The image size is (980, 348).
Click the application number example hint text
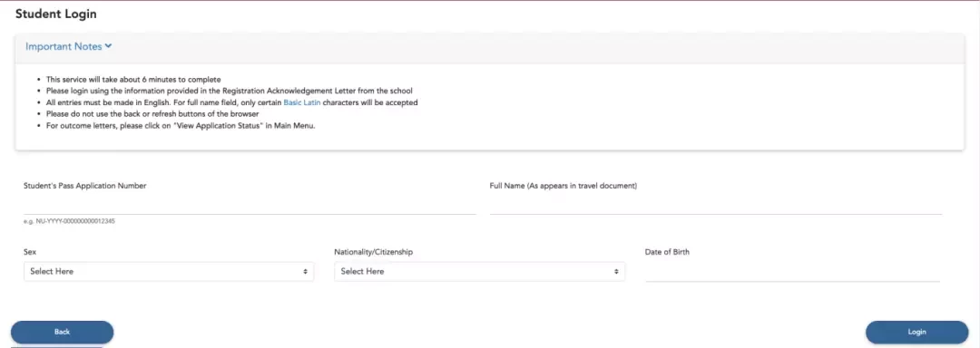(x=69, y=221)
